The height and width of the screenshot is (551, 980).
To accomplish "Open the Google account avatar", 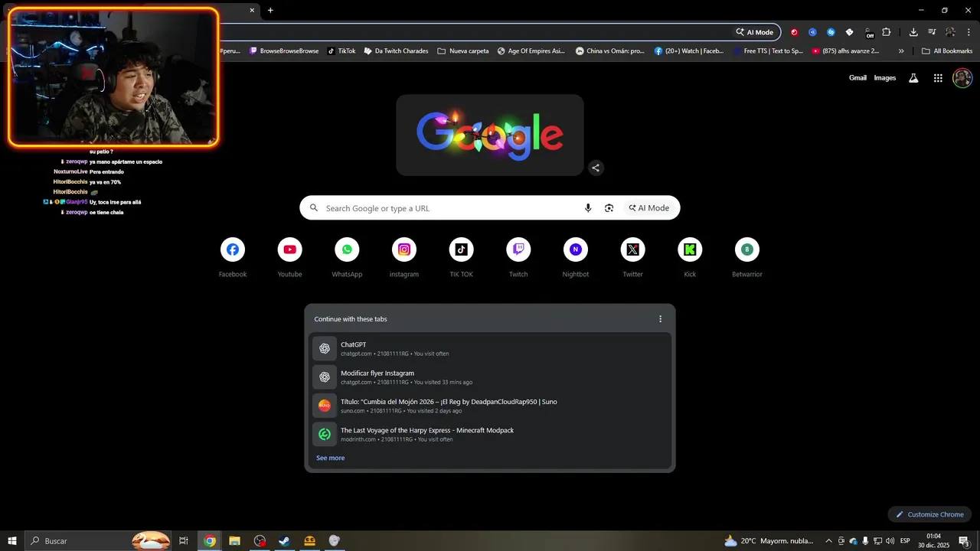I will point(962,78).
